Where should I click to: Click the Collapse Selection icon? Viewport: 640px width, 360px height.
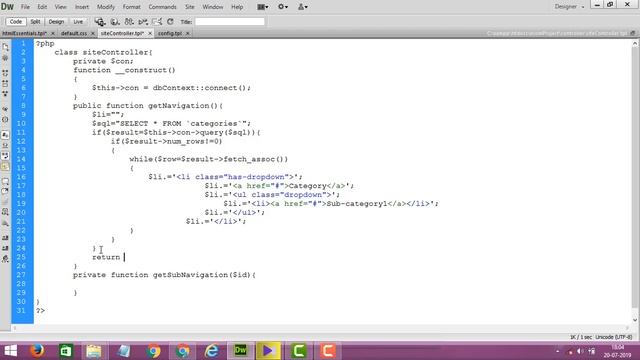point(5,84)
